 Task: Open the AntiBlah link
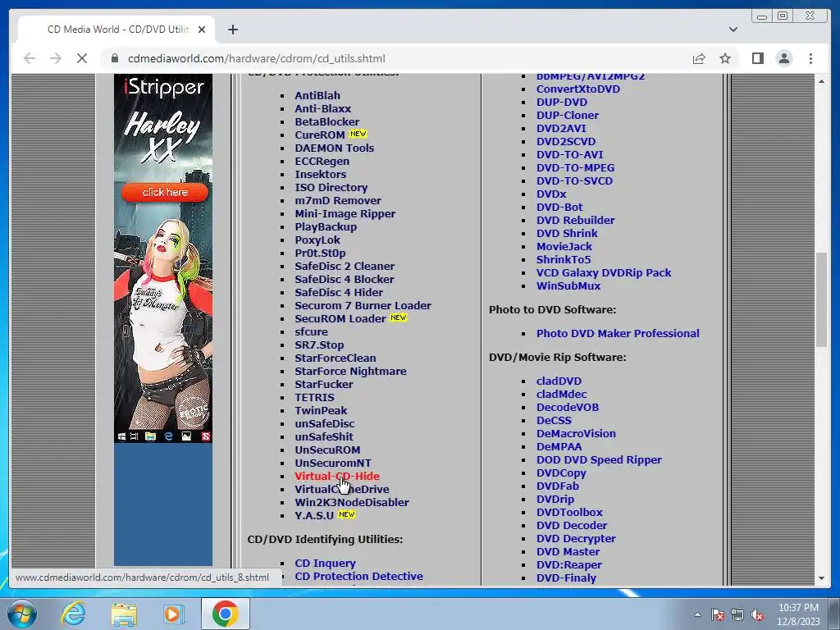click(x=317, y=95)
